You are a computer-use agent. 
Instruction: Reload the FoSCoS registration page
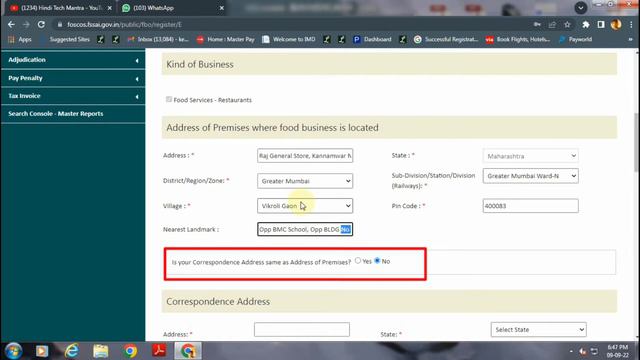41,24
